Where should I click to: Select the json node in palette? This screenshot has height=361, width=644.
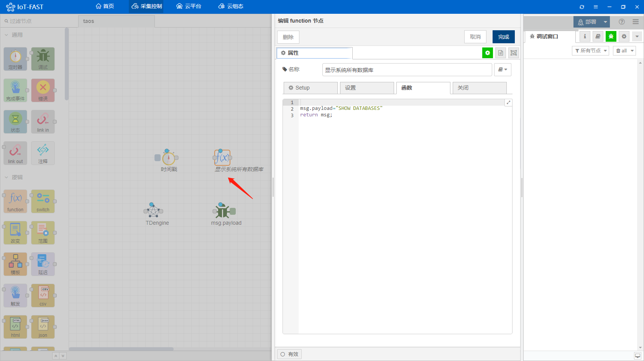[43, 327]
